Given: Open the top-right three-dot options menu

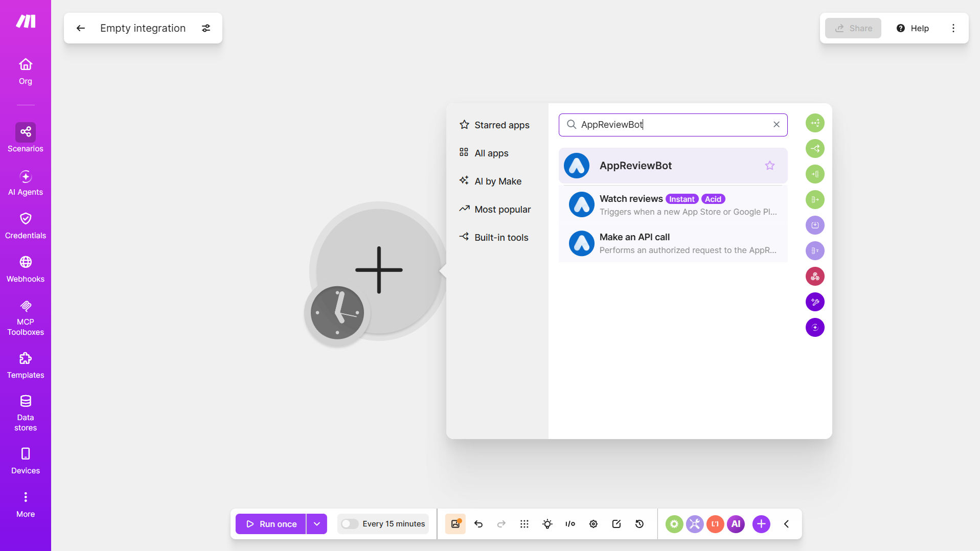Looking at the screenshot, I should tap(953, 28).
